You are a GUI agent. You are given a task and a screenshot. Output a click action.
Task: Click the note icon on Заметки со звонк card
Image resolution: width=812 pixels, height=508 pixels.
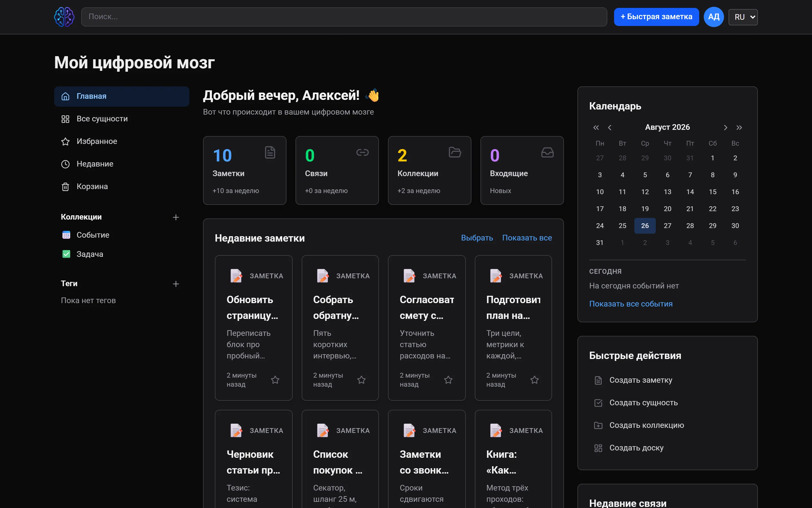tap(409, 430)
